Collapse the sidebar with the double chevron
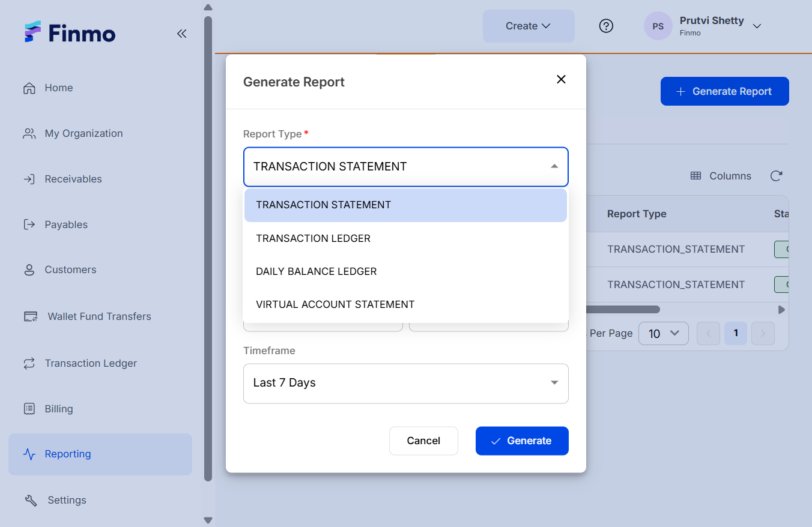This screenshot has width=812, height=527. click(181, 34)
